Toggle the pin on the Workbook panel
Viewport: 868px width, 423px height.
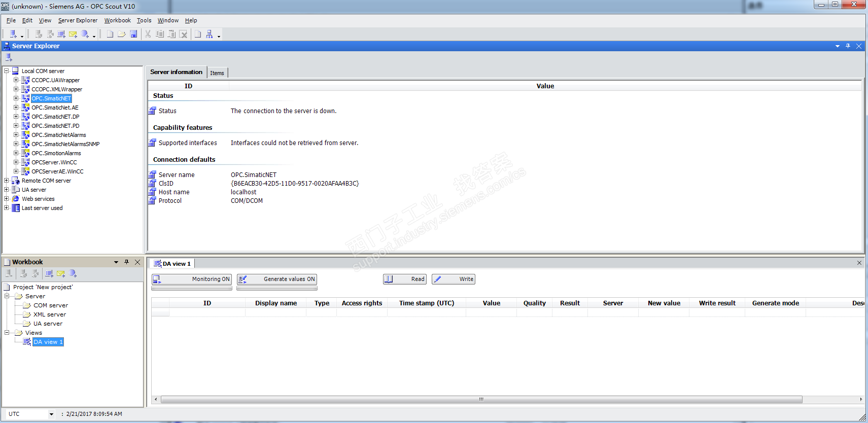(x=127, y=262)
